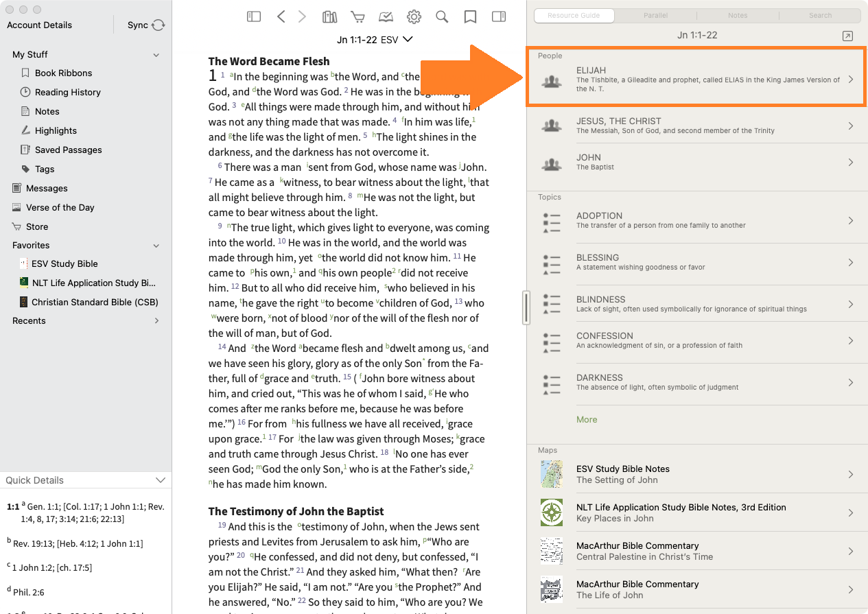The image size is (868, 614).
Task: Open the library books icon
Action: coord(330,17)
